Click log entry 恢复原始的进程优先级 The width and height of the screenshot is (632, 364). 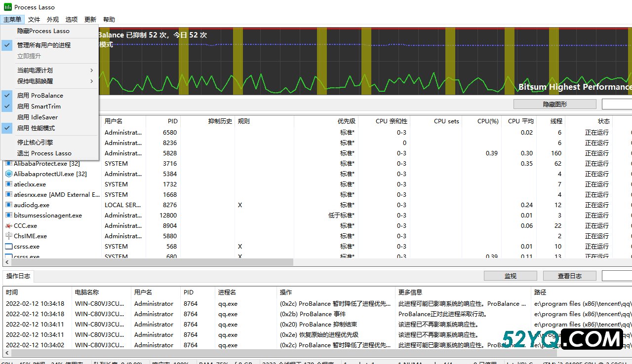tap(319, 334)
